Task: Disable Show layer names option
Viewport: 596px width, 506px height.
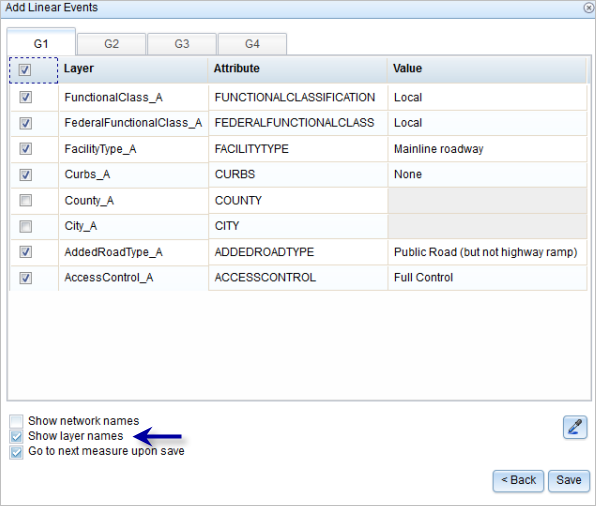Action: click(x=16, y=436)
